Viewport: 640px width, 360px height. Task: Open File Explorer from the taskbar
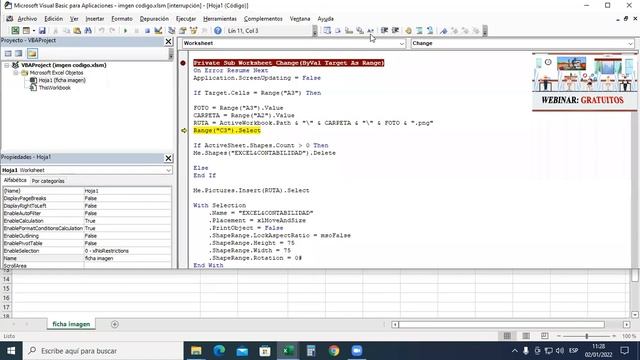(x=196, y=351)
